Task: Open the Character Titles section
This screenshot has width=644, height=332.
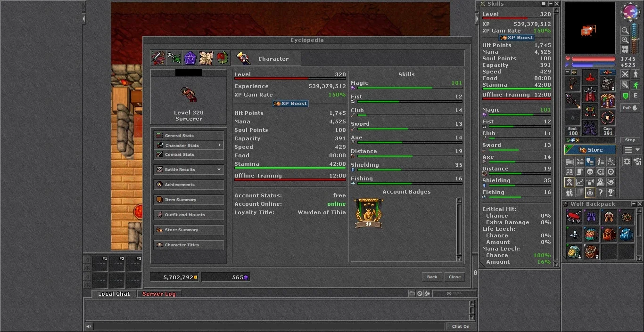Action: [x=189, y=245]
